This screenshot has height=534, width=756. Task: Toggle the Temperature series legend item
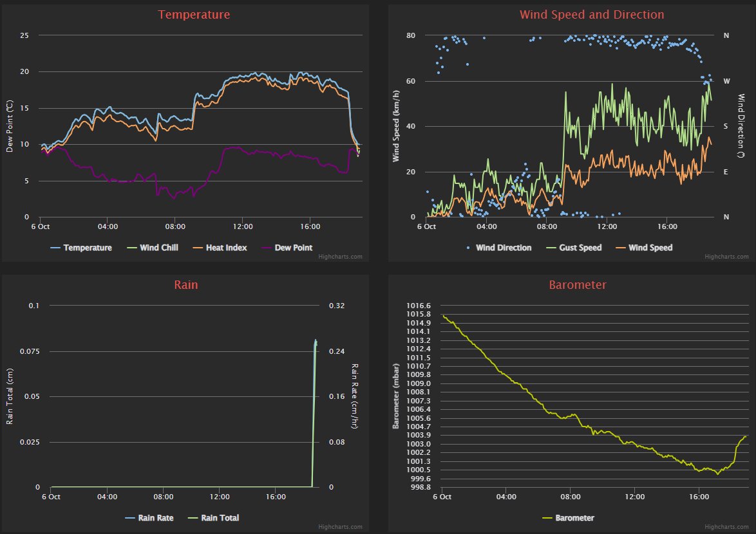pyautogui.click(x=81, y=248)
